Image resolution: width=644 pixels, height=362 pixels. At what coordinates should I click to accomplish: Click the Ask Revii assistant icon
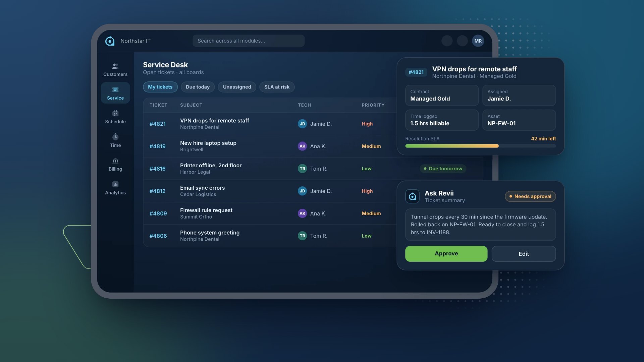412,196
